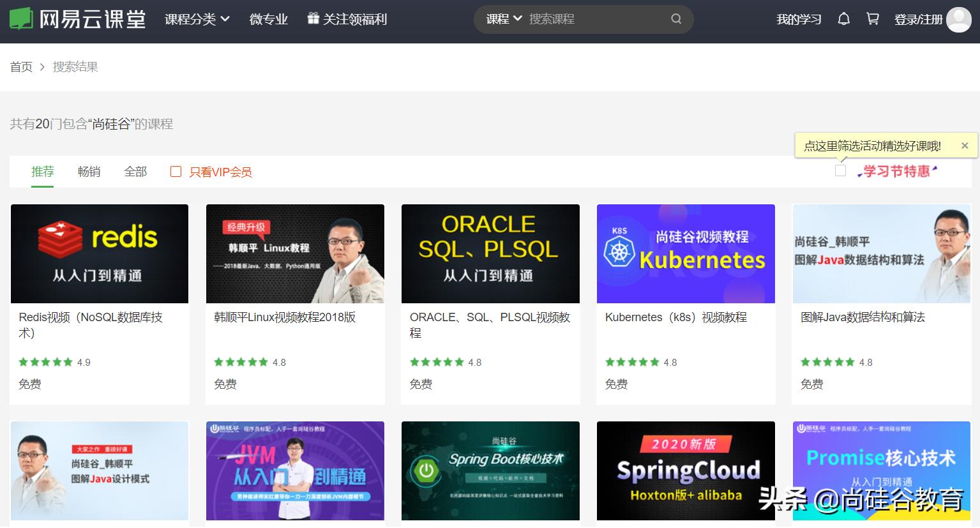The image size is (980, 528).
Task: Check the 学习节特惠 filter box
Action: point(840,170)
